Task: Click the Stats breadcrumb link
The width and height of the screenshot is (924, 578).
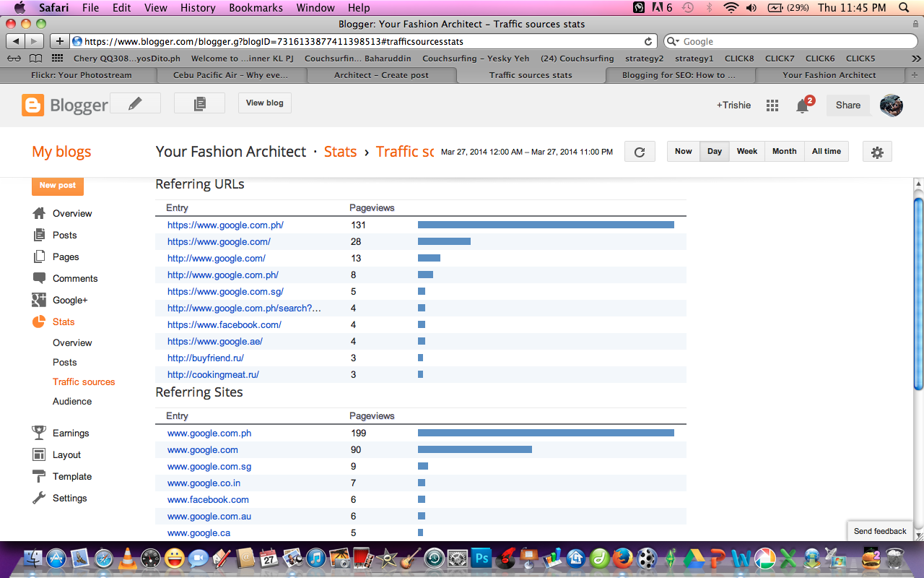Action: (x=340, y=152)
